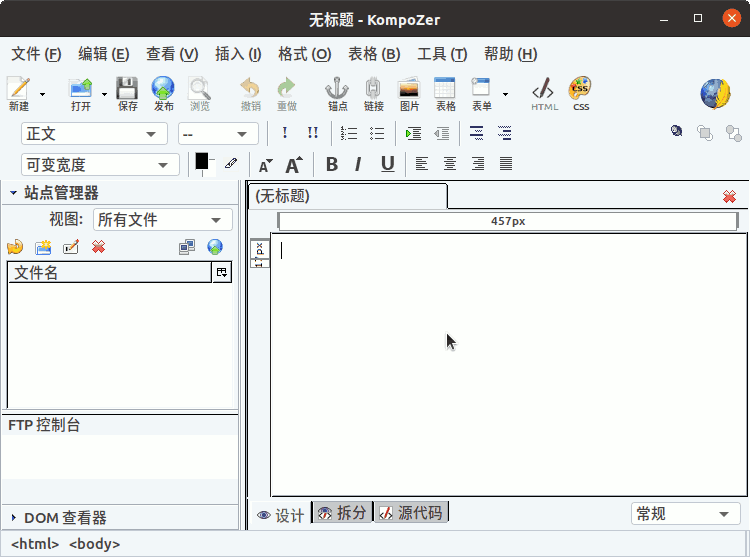This screenshot has width=750, height=557.
Task: Click the KompoZer globe logo
Action: pyautogui.click(x=716, y=94)
